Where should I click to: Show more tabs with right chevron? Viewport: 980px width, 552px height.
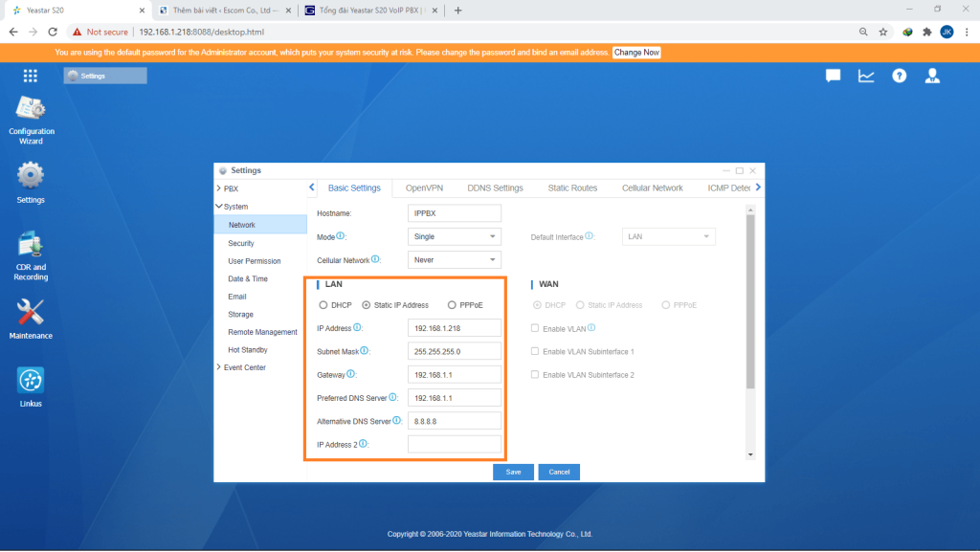tap(758, 188)
